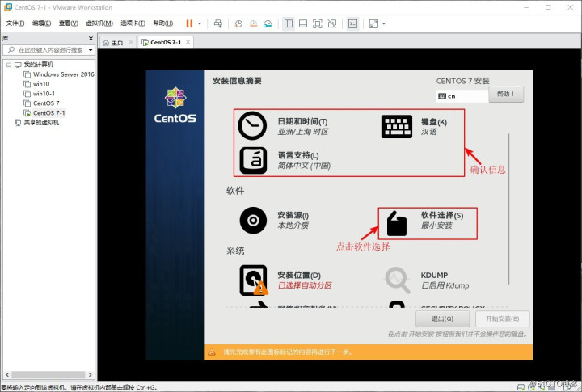Click the full screen mode icon
The width and height of the screenshot is (582, 392).
click(318, 23)
